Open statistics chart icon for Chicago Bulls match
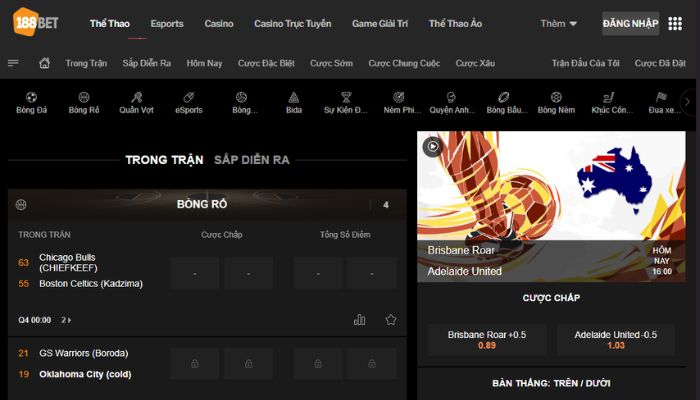This screenshot has height=400, width=700. coord(359,320)
